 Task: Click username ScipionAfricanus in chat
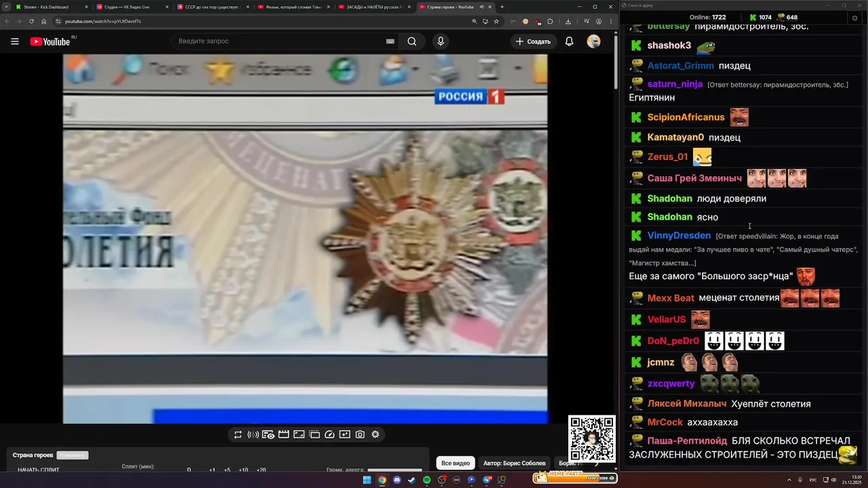[686, 117]
